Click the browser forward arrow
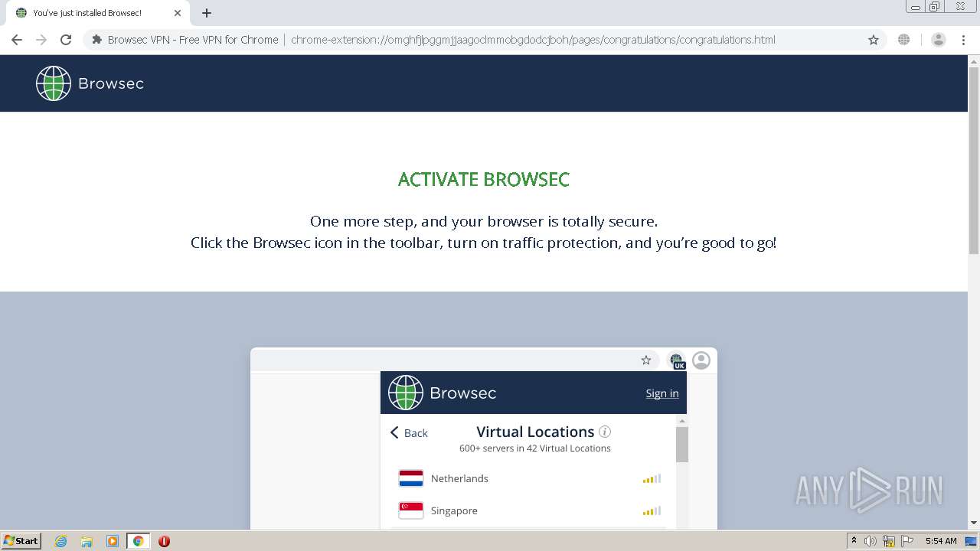Viewport: 980px width, 551px height. click(41, 40)
